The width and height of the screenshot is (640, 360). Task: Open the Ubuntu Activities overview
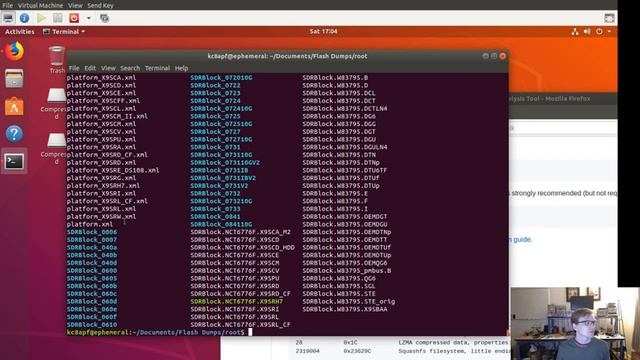20,31
